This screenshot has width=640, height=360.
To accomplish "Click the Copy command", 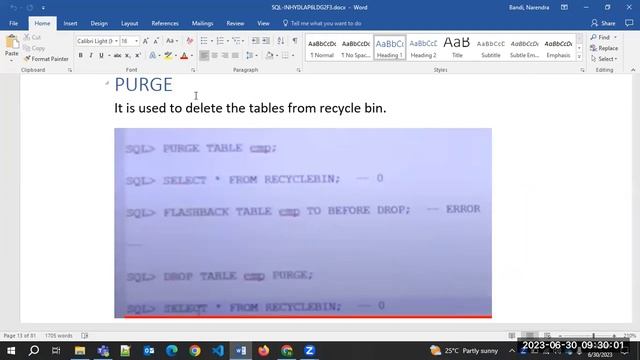I will [34, 48].
